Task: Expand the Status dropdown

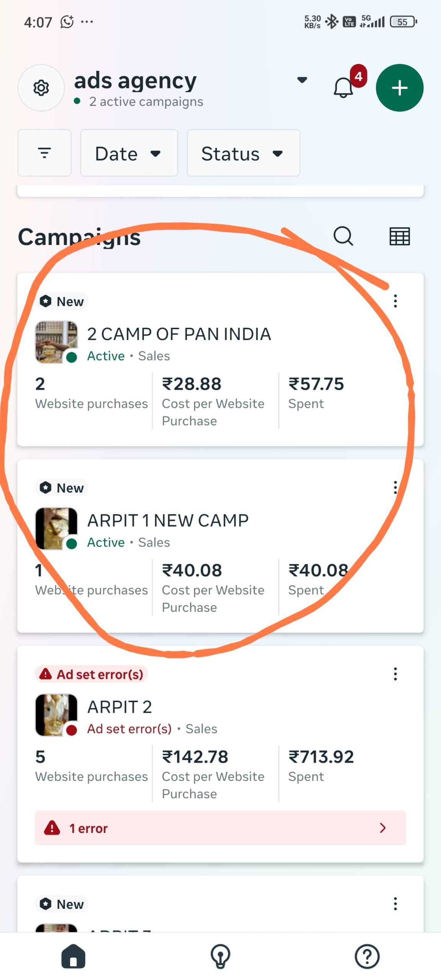Action: pyautogui.click(x=243, y=153)
